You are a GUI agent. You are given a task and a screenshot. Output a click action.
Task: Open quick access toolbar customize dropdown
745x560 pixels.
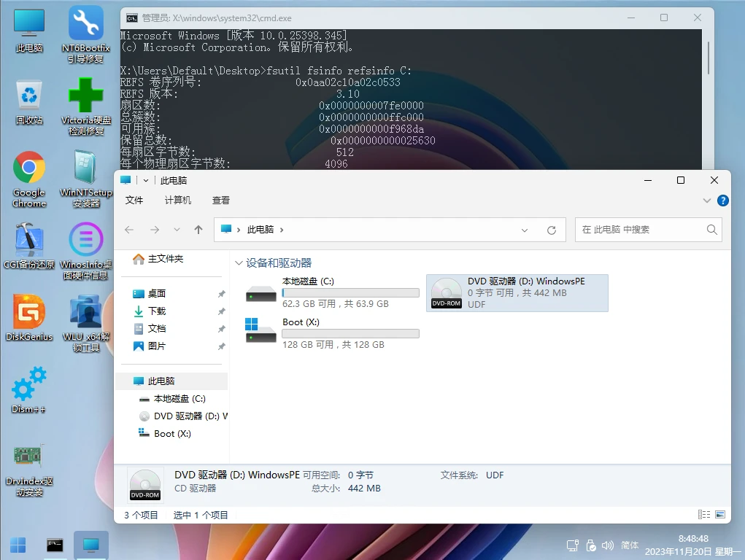click(x=146, y=181)
